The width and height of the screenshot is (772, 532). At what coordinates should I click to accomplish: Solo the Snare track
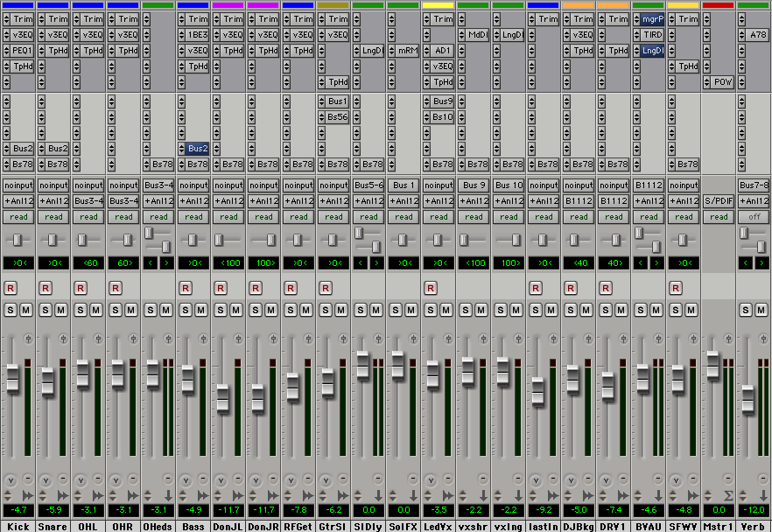tap(46, 310)
